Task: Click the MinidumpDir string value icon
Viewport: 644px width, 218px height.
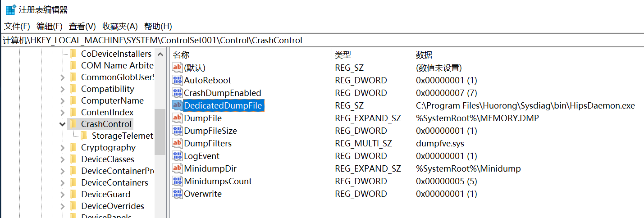Action: (178, 169)
